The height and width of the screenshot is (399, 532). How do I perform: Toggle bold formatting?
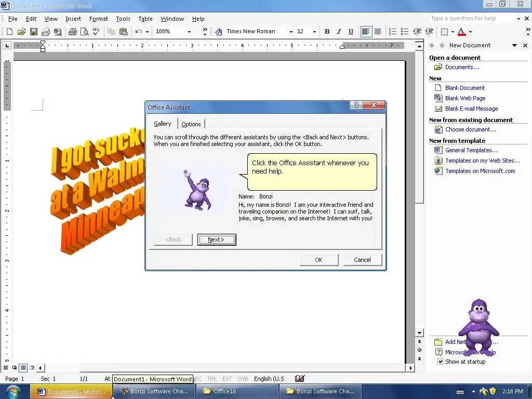(x=327, y=32)
